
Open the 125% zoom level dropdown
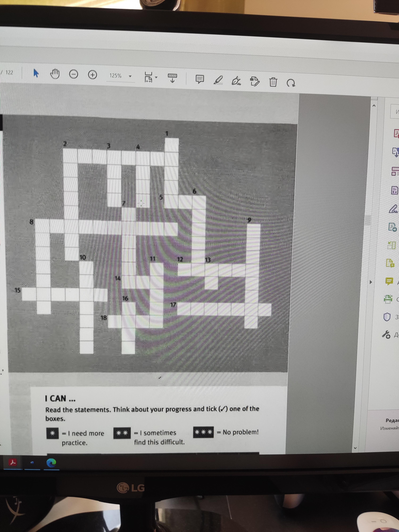130,76
